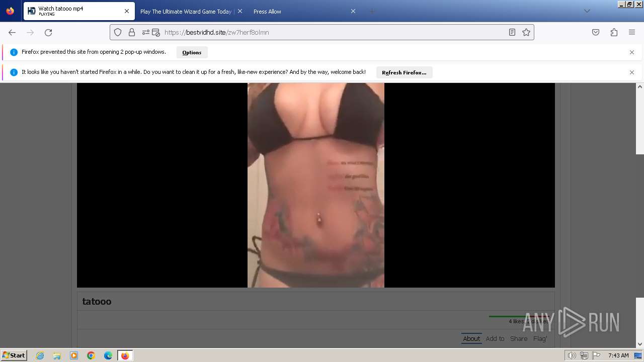Launch Internet Explorer from the taskbar
Viewport: 644px width, 362px height.
40,355
